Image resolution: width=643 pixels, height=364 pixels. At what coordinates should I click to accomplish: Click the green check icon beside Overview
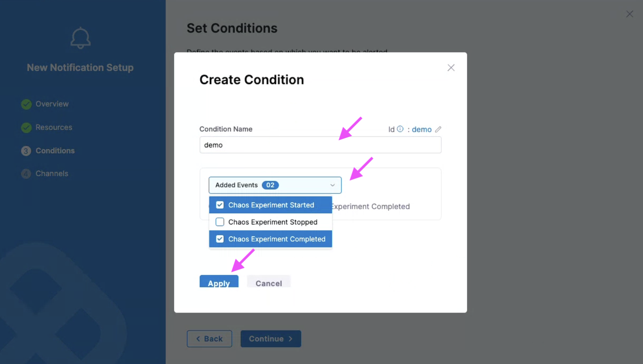[x=26, y=104]
